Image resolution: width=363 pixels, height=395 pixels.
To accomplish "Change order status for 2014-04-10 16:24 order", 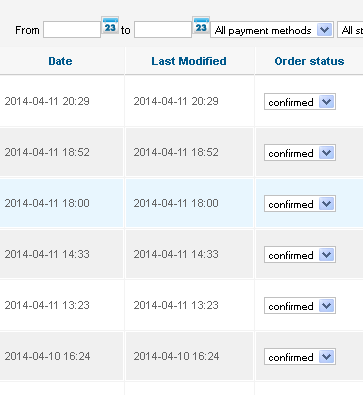I will click(x=300, y=357).
